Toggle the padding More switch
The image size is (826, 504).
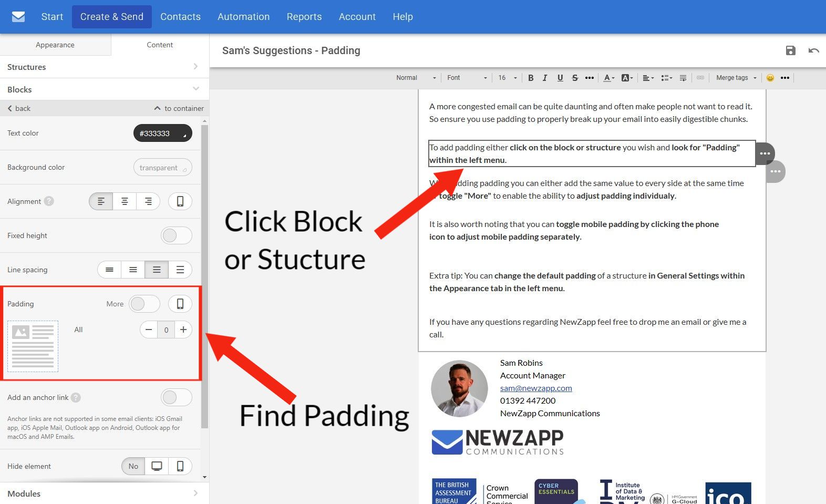(x=144, y=304)
